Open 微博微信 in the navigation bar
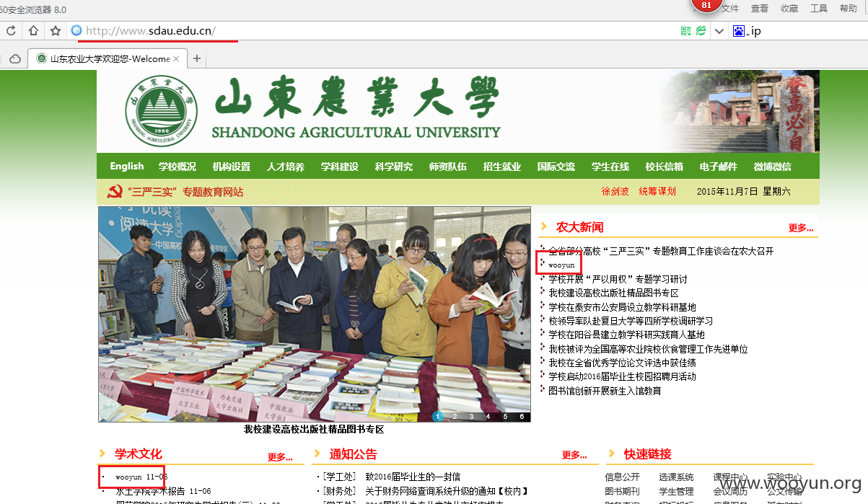This screenshot has width=868, height=504. pyautogui.click(x=773, y=167)
